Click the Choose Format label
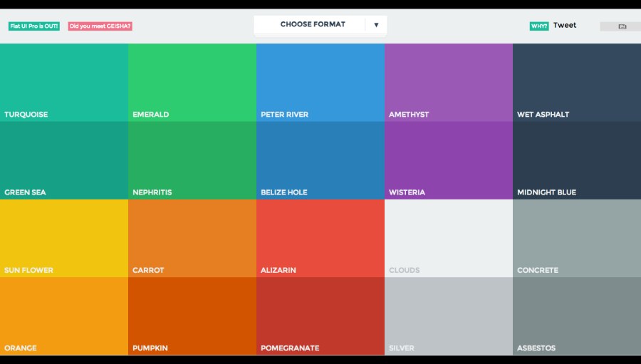The width and height of the screenshot is (641, 364). 313,24
